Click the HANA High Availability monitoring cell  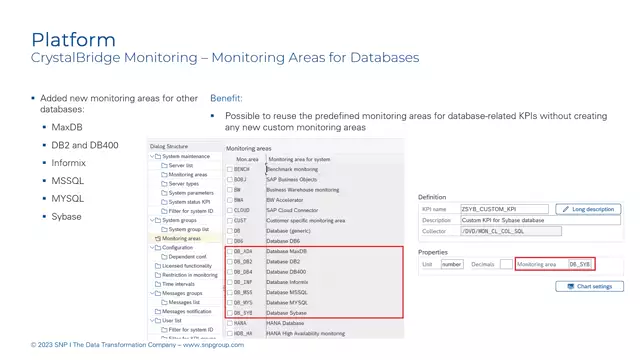click(306, 333)
